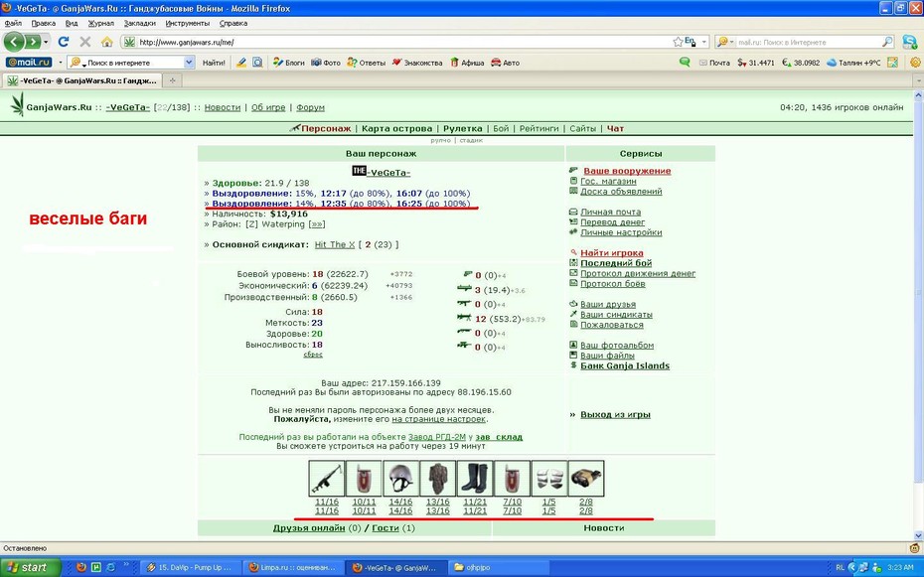Select the boots equipment item icon
The image size is (924, 577).
[475, 479]
